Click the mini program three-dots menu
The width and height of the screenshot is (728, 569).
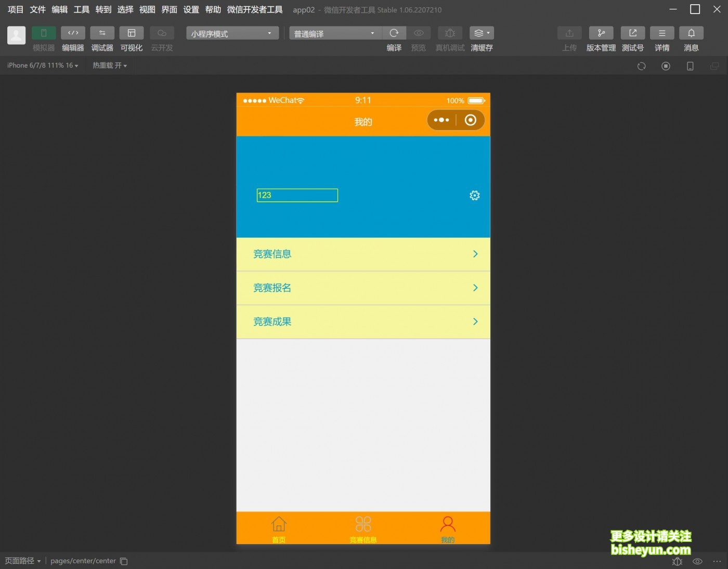point(441,120)
